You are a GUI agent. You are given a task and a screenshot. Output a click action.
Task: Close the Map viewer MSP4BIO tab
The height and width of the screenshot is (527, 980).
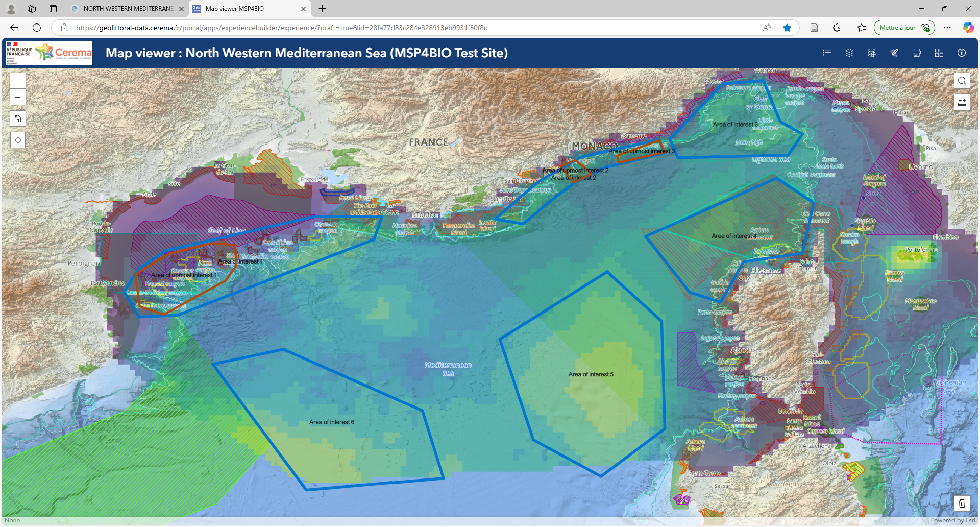pyautogui.click(x=303, y=9)
